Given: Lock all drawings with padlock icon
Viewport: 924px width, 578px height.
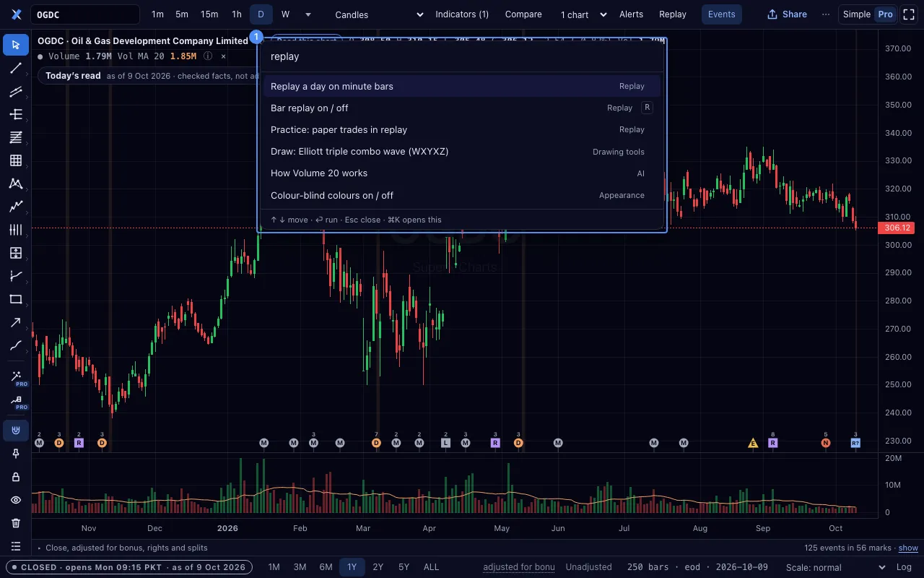Looking at the screenshot, I should [x=16, y=477].
